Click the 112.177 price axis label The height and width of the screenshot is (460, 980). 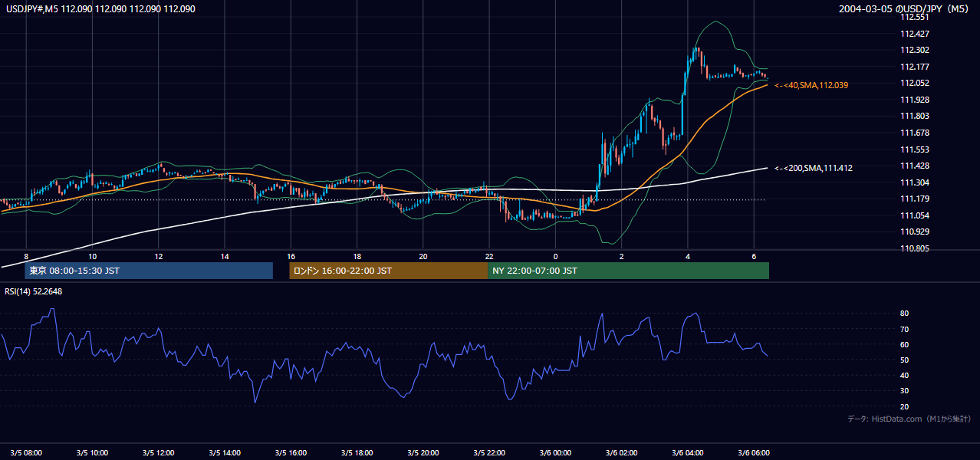tap(915, 67)
